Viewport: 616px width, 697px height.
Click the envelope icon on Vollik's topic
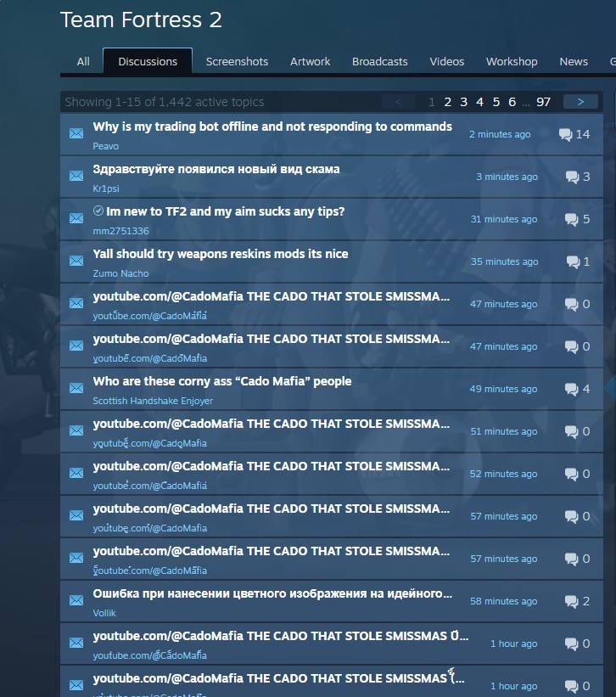[76, 600]
